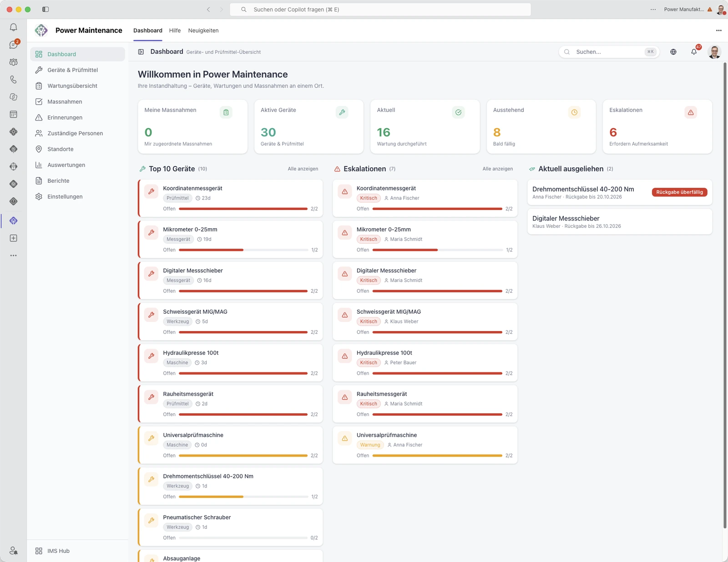
Task: Open Chat with the 2 unread badge
Action: tap(14, 45)
